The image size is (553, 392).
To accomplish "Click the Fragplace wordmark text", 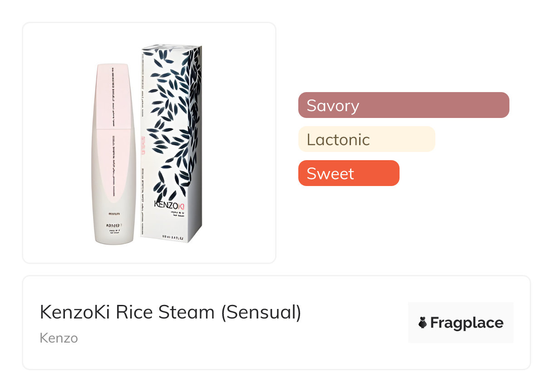I will click(x=466, y=323).
